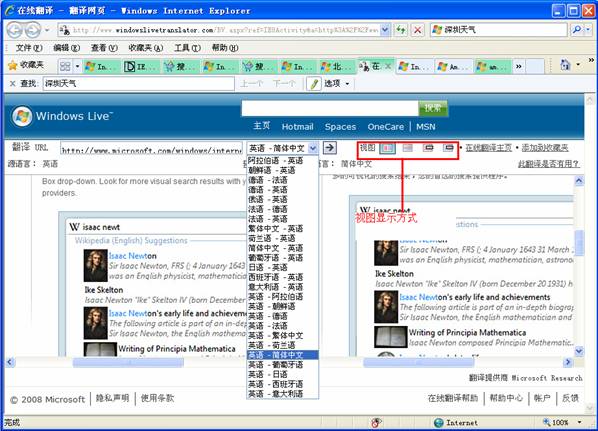This screenshot has width=598, height=431.
Task: Open the 查看(V) menu
Action: [x=104, y=48]
